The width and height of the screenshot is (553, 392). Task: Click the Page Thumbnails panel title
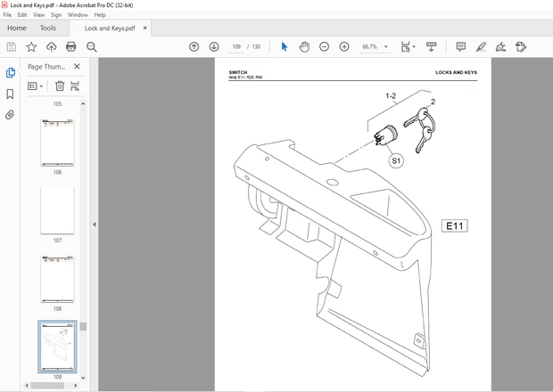click(46, 67)
